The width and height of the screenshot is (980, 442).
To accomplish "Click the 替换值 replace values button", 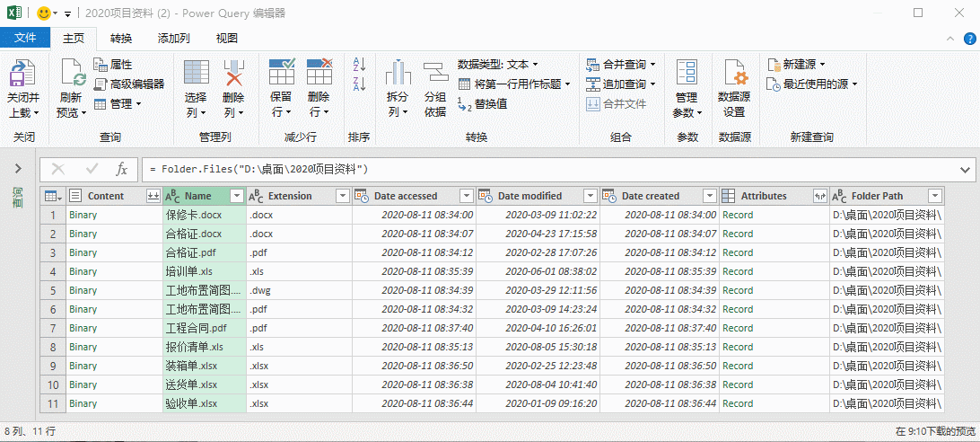I will (x=483, y=103).
